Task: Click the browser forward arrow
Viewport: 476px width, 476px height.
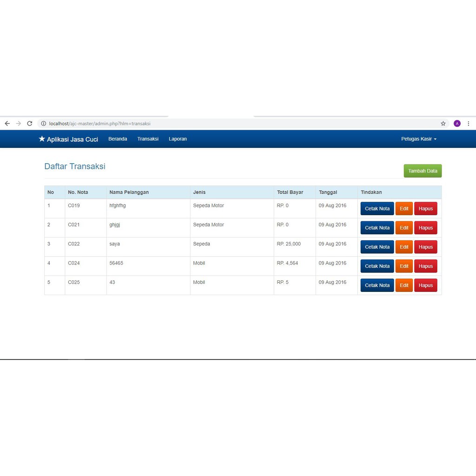Action: click(19, 124)
